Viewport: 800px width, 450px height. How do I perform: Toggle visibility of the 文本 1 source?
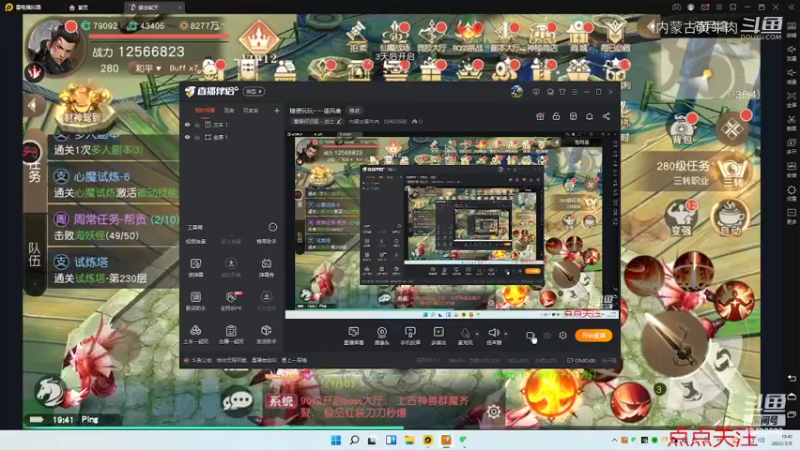187,124
